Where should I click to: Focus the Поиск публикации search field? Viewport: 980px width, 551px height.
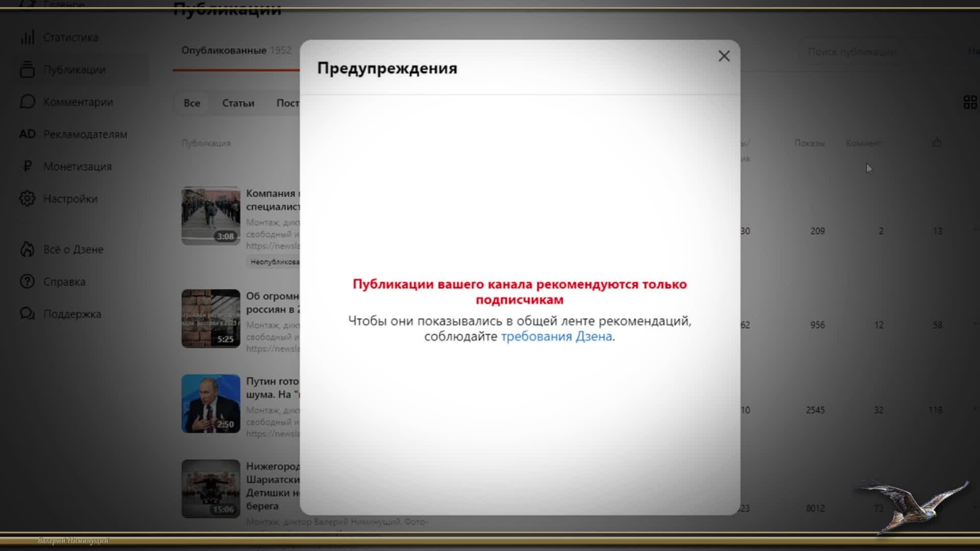(878, 52)
